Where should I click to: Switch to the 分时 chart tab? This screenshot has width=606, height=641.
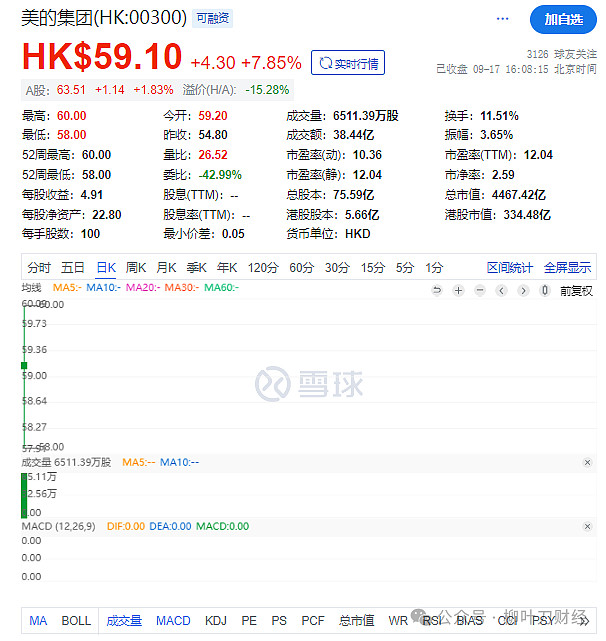click(x=39, y=268)
